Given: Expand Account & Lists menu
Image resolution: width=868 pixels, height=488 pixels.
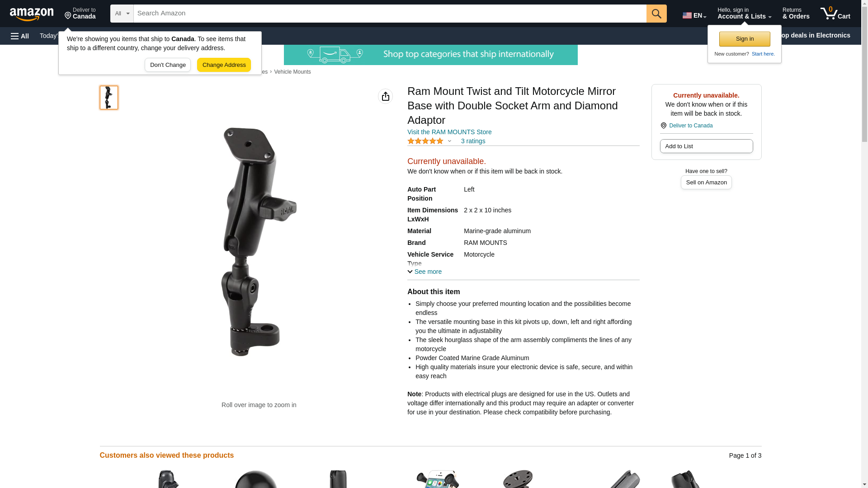Looking at the screenshot, I should (x=744, y=14).
